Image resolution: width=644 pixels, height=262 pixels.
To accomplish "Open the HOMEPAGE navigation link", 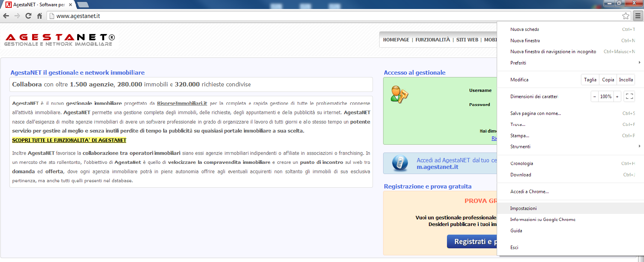I will coord(396,40).
